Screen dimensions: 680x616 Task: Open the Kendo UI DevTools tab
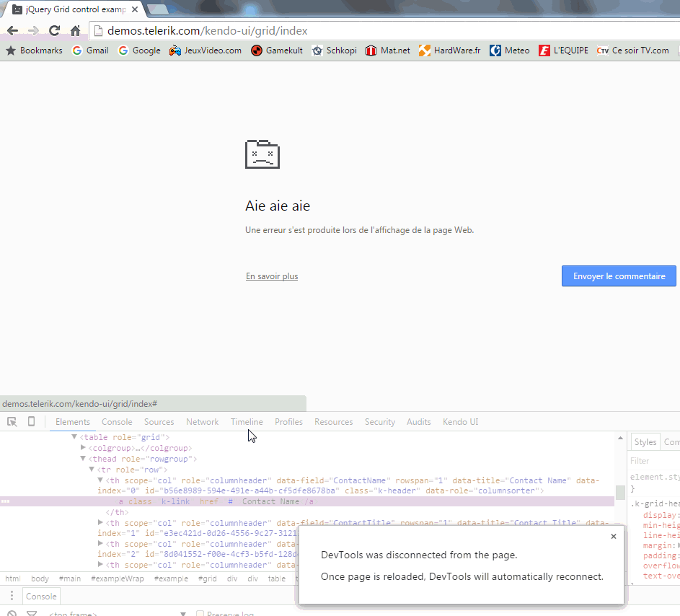tap(460, 422)
